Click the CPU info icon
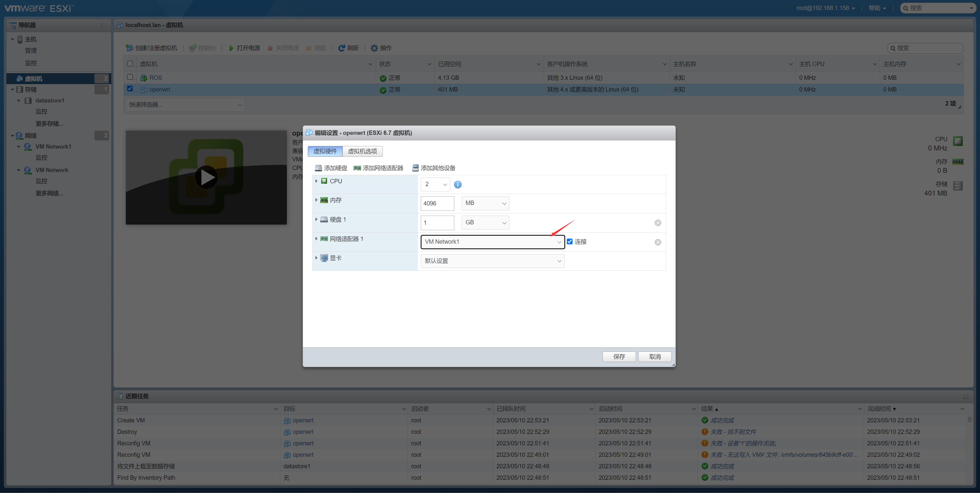 pos(458,184)
